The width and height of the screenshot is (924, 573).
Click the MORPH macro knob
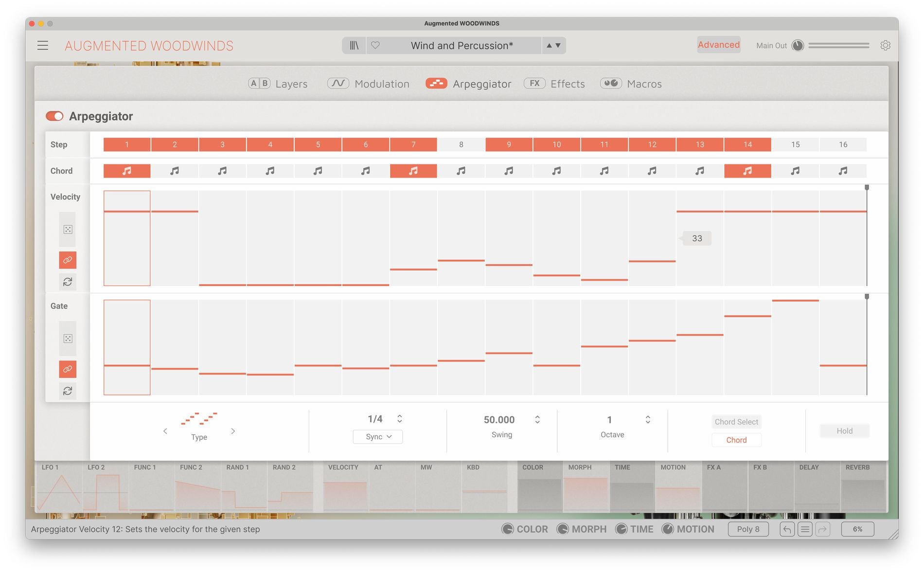[x=563, y=529]
